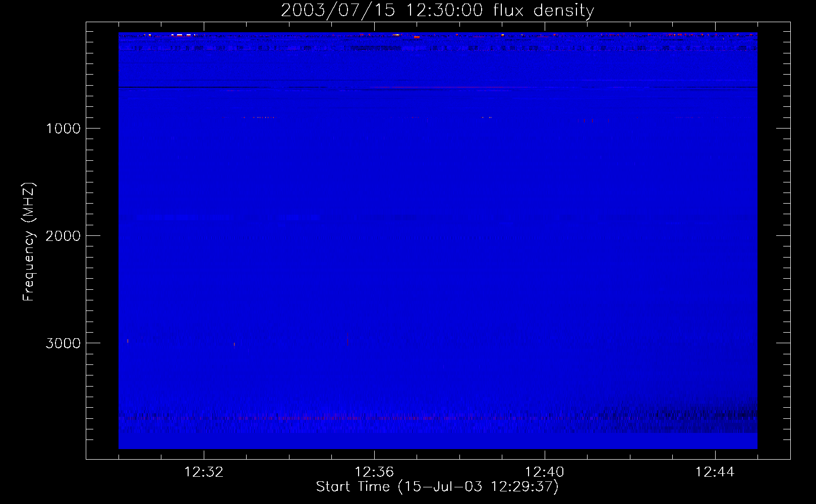Click the 12:44 time tick label
The image size is (816, 504).
click(x=715, y=472)
